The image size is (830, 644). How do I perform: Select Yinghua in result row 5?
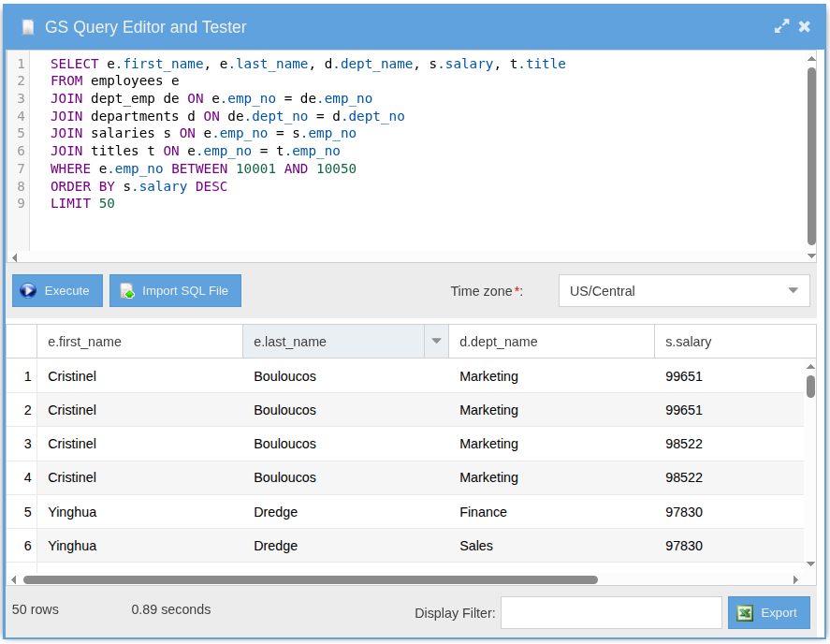pos(72,512)
